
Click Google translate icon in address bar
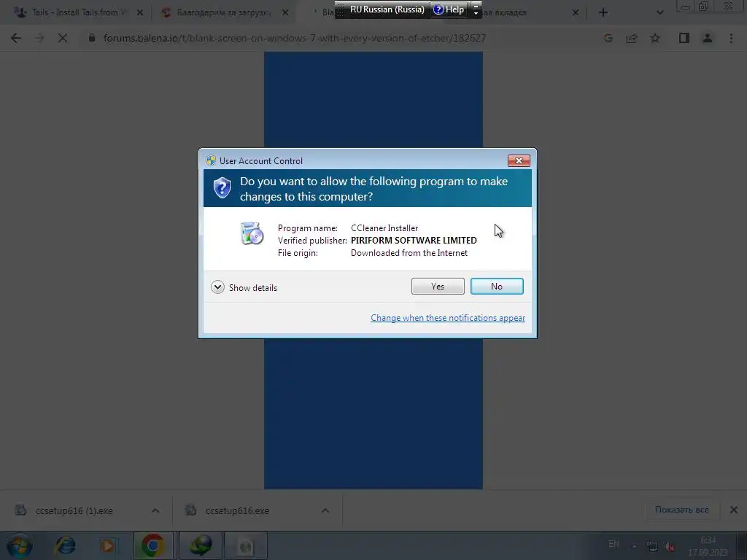pyautogui.click(x=608, y=38)
